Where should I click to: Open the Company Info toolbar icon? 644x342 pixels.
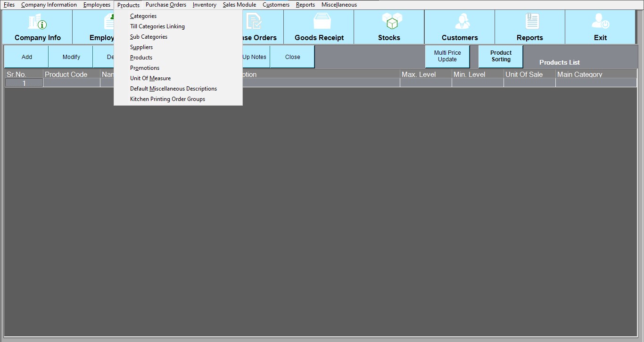pyautogui.click(x=37, y=22)
